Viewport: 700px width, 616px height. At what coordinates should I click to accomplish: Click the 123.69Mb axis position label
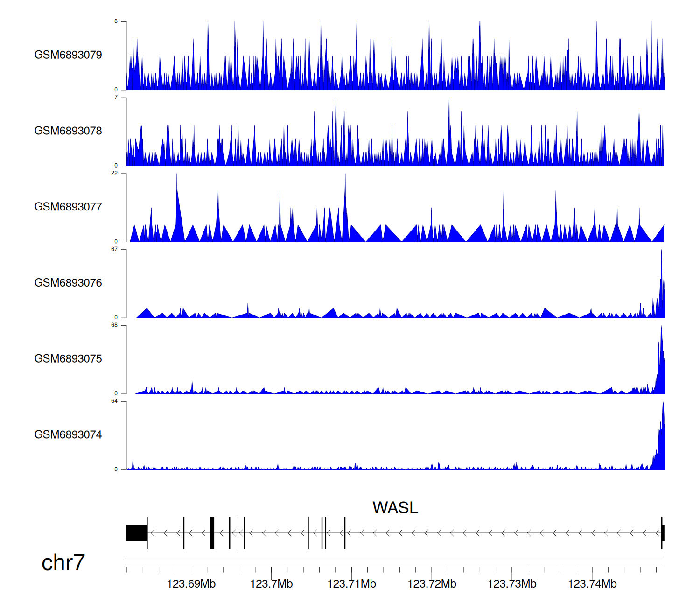click(x=191, y=584)
